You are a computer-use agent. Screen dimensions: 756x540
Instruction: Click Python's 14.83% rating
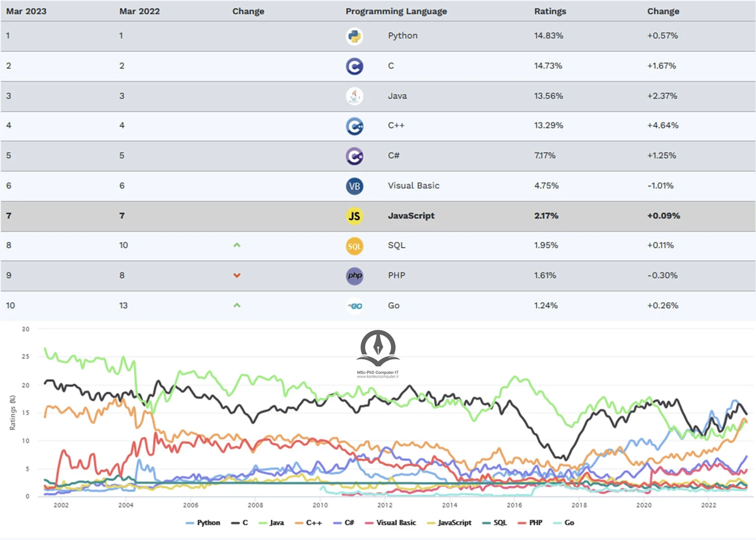point(549,36)
